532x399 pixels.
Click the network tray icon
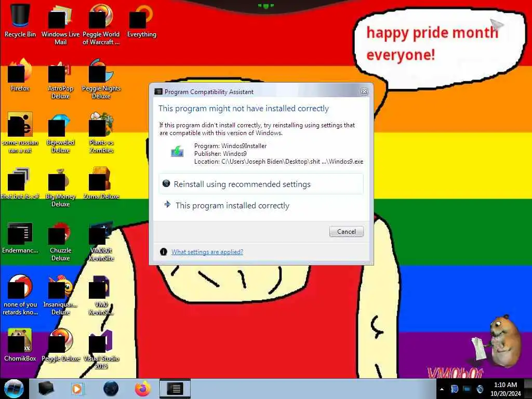point(467,389)
